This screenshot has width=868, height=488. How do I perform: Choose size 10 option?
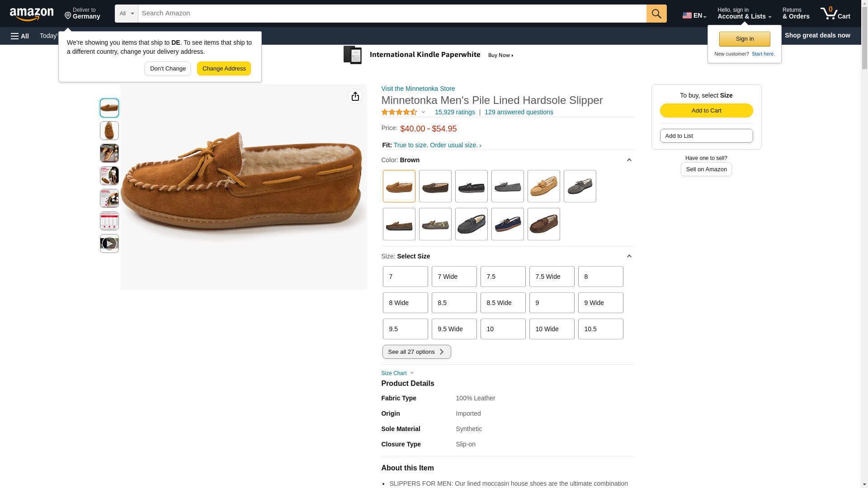click(x=503, y=329)
